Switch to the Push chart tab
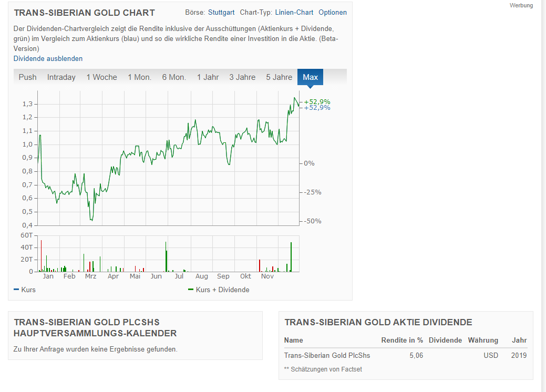546x392 pixels. click(x=28, y=77)
